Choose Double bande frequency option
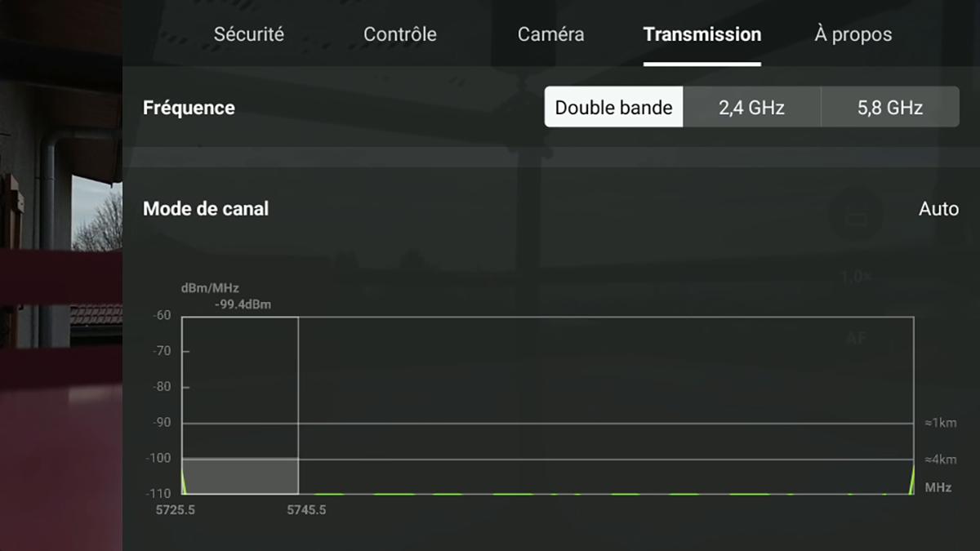 (614, 107)
